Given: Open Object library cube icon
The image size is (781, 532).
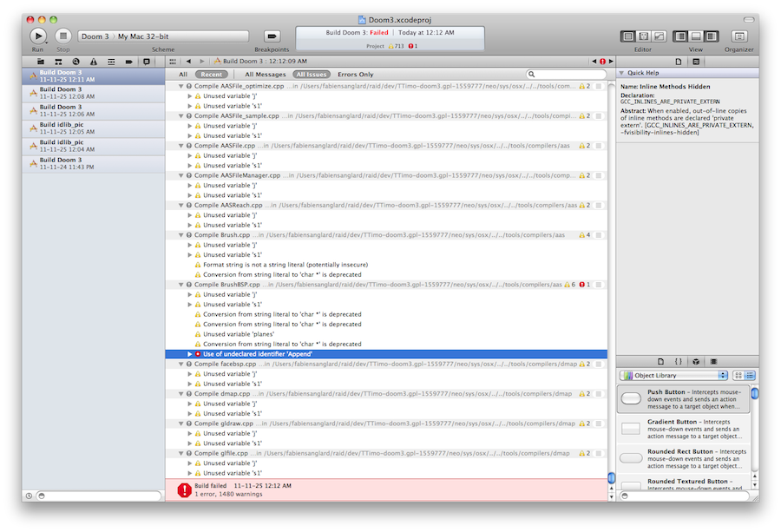Looking at the screenshot, I should (x=696, y=362).
